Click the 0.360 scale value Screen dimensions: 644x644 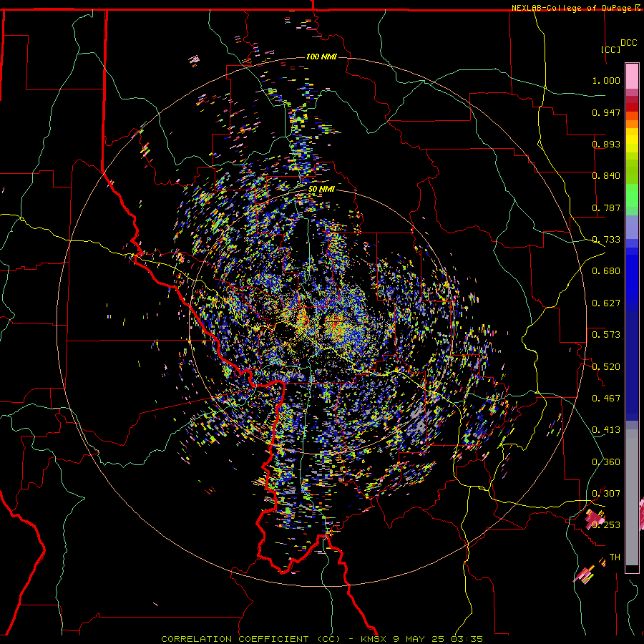(606, 462)
